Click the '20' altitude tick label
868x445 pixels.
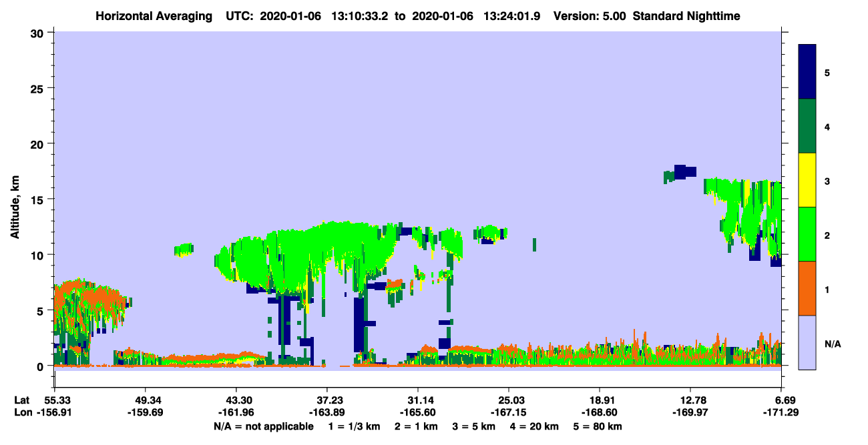pyautogui.click(x=39, y=143)
